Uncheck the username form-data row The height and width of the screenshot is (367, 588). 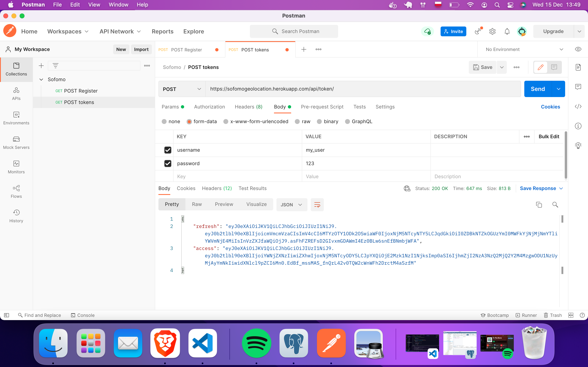168,150
